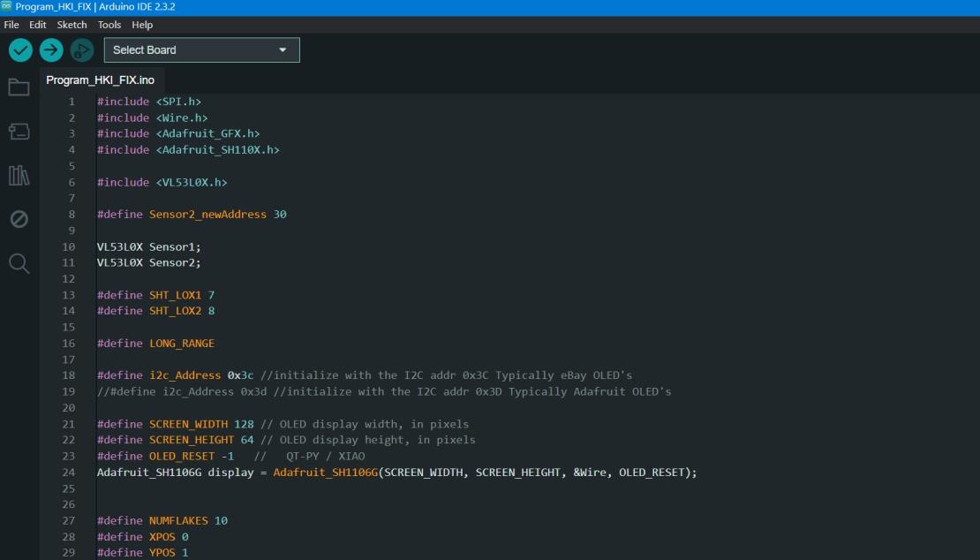Click the Arduino IDE title bar logo

7,6
